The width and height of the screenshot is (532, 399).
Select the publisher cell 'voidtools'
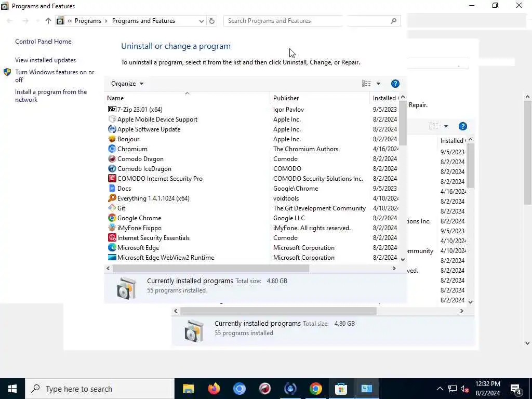[286, 198]
